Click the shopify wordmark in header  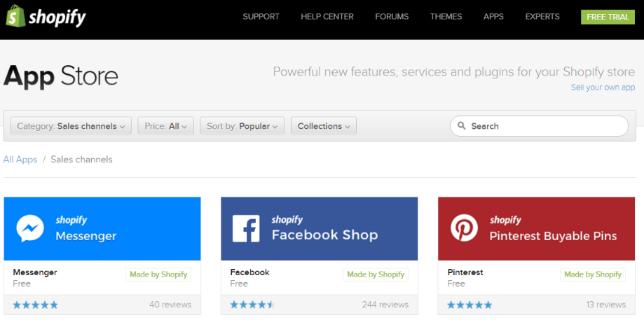[x=57, y=18]
